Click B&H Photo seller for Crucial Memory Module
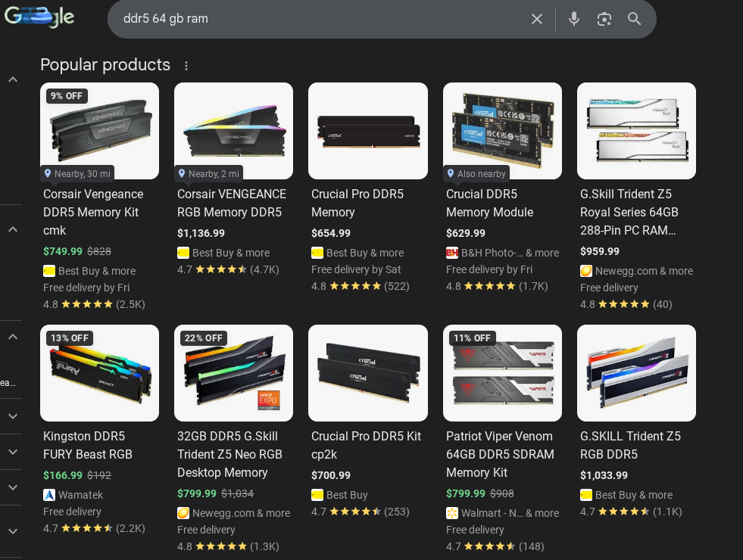The image size is (743, 560). tap(502, 253)
